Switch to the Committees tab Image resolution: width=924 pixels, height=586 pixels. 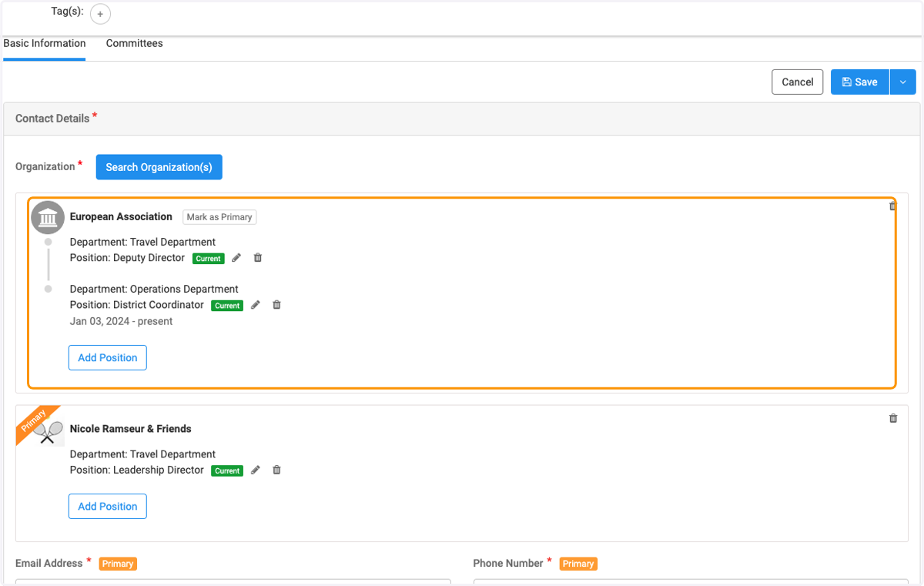(x=135, y=44)
